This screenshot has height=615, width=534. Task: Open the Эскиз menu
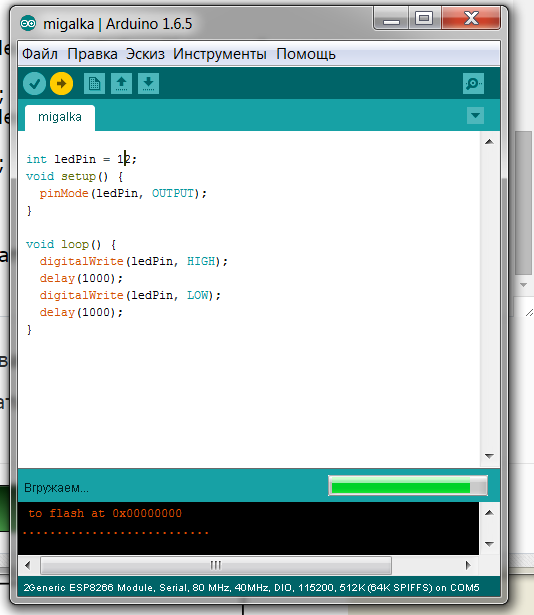[x=145, y=54]
